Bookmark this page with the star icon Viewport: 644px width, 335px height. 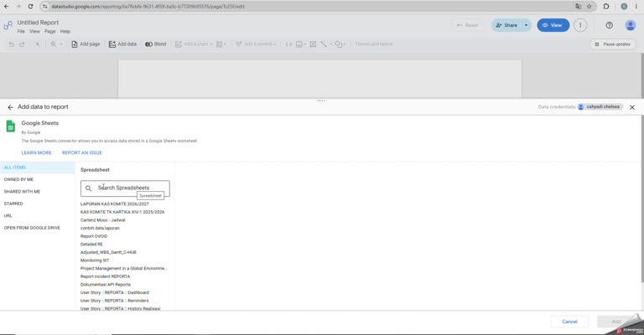pos(589,7)
